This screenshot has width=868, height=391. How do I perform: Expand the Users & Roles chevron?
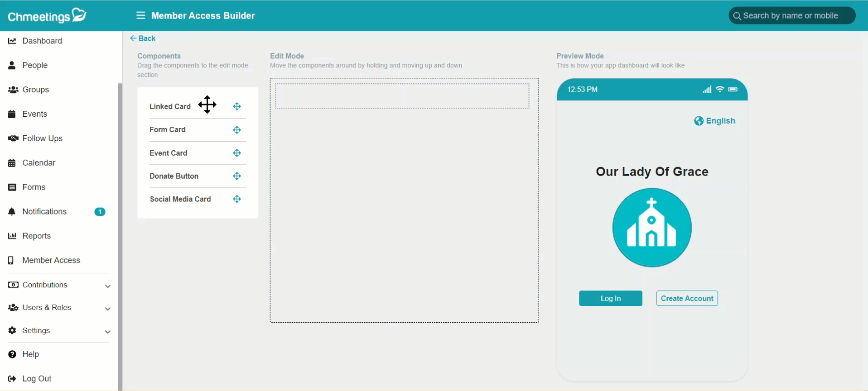click(x=108, y=309)
